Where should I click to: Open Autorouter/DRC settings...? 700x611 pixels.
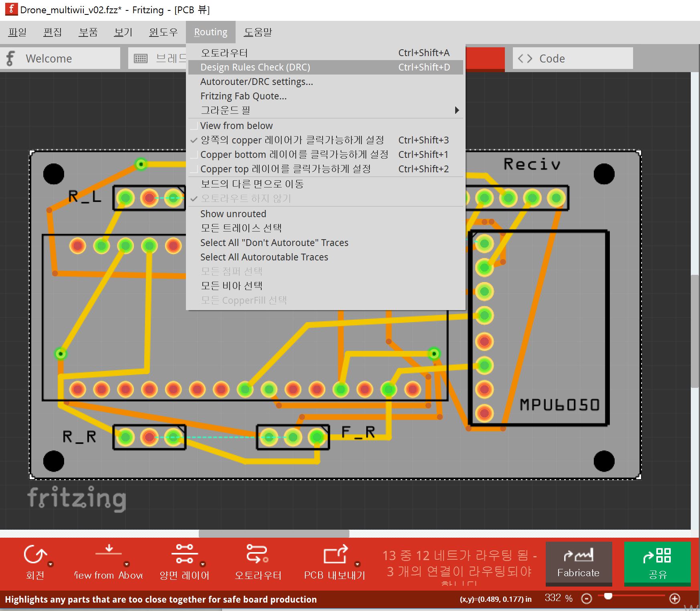(x=325, y=82)
